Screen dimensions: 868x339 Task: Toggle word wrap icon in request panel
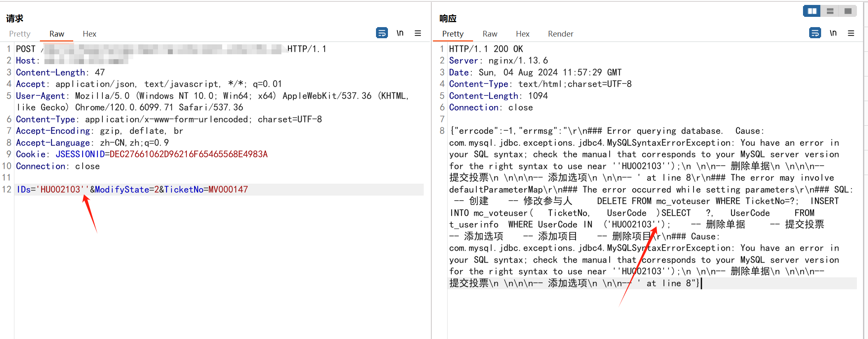[x=382, y=33]
